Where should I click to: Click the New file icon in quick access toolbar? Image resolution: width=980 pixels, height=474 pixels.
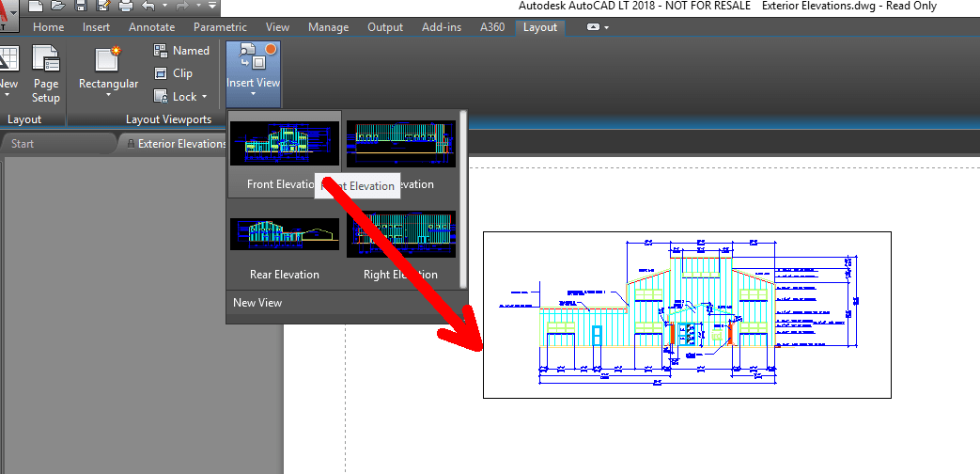pyautogui.click(x=36, y=7)
